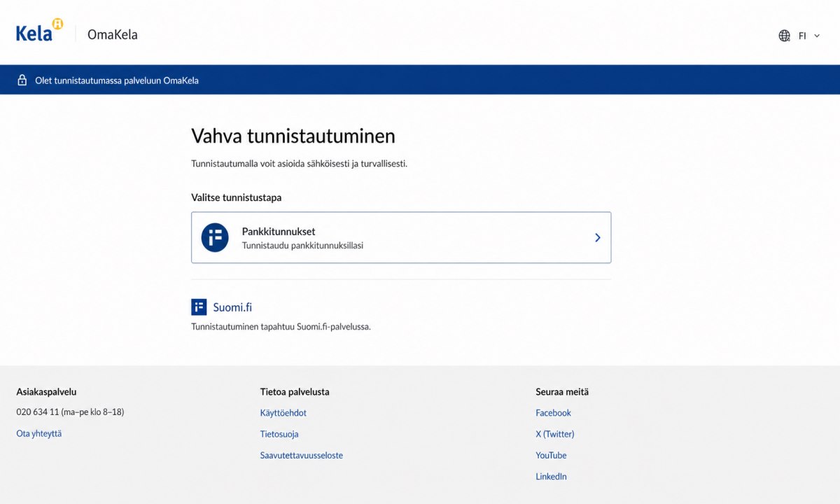Screen dimensions: 840x504
Task: Click the 'Tietoa palvelusta' footer heading
Action: 295,392
